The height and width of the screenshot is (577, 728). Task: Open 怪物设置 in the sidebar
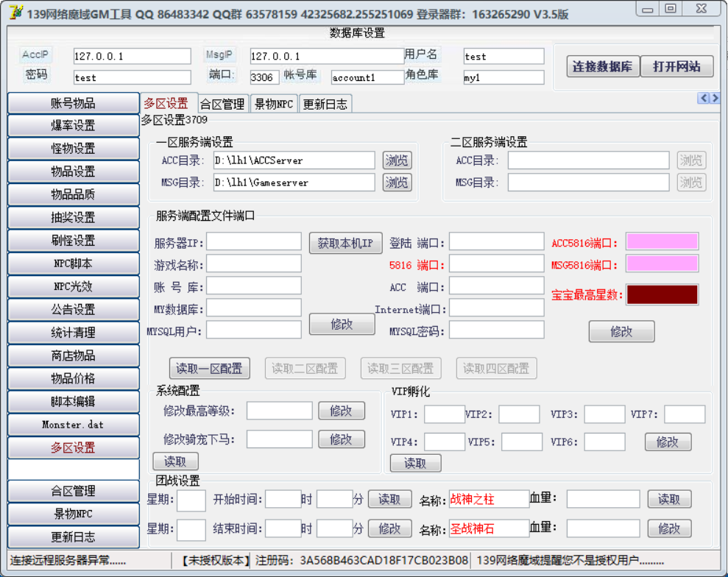coord(74,149)
